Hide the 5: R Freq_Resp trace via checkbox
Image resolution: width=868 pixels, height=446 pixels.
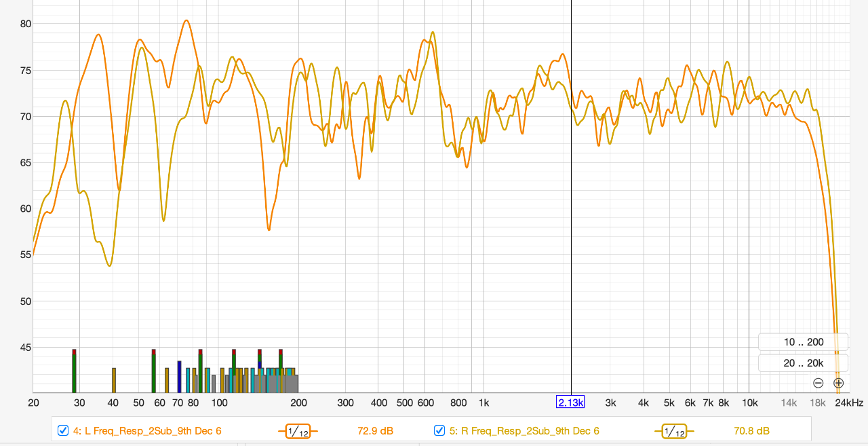click(439, 430)
